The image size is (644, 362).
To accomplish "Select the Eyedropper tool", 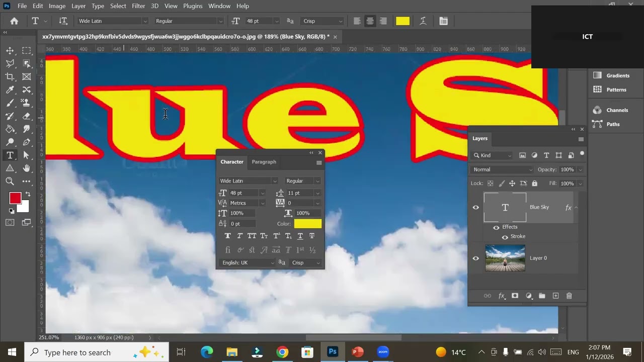I will (x=10, y=90).
